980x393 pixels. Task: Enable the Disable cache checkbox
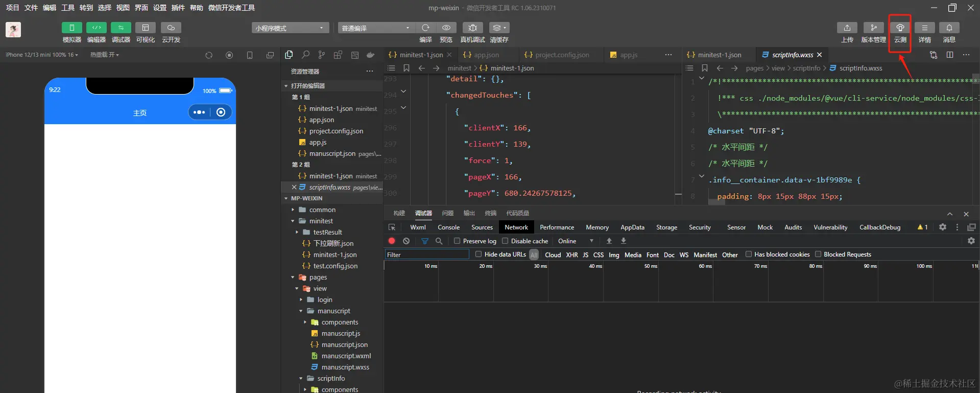(x=505, y=241)
